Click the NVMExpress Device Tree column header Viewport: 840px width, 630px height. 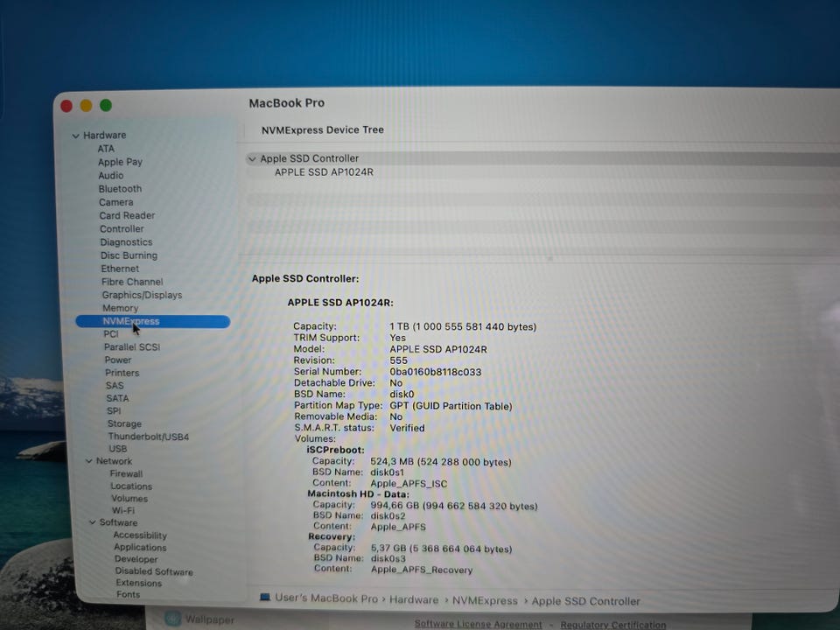[x=323, y=129]
